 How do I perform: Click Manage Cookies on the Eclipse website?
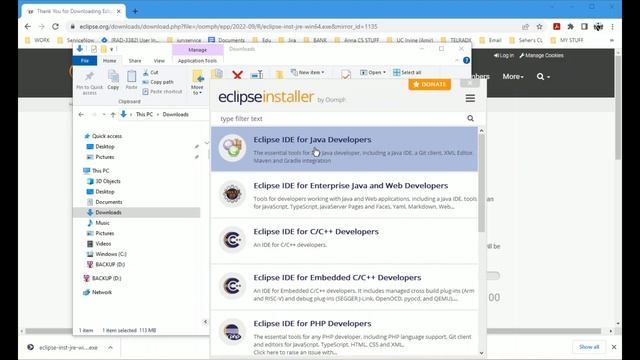point(541,55)
